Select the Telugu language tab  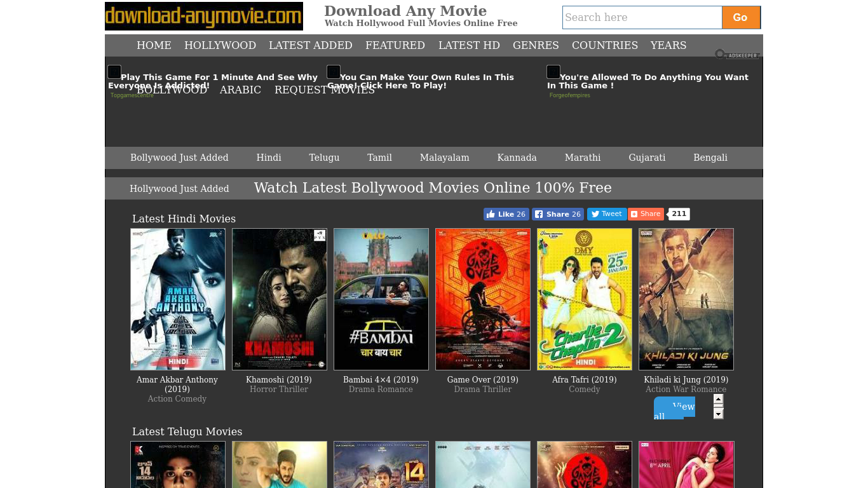324,158
